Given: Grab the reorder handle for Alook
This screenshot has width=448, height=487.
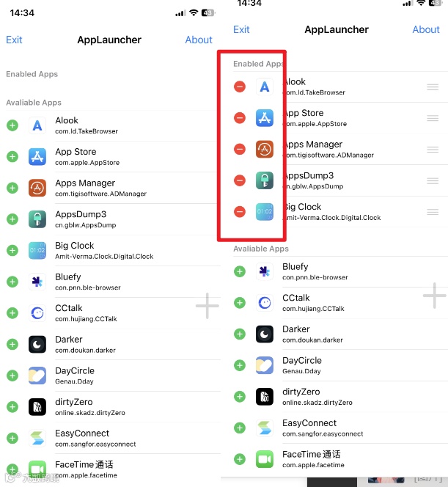Looking at the screenshot, I should tap(433, 87).
